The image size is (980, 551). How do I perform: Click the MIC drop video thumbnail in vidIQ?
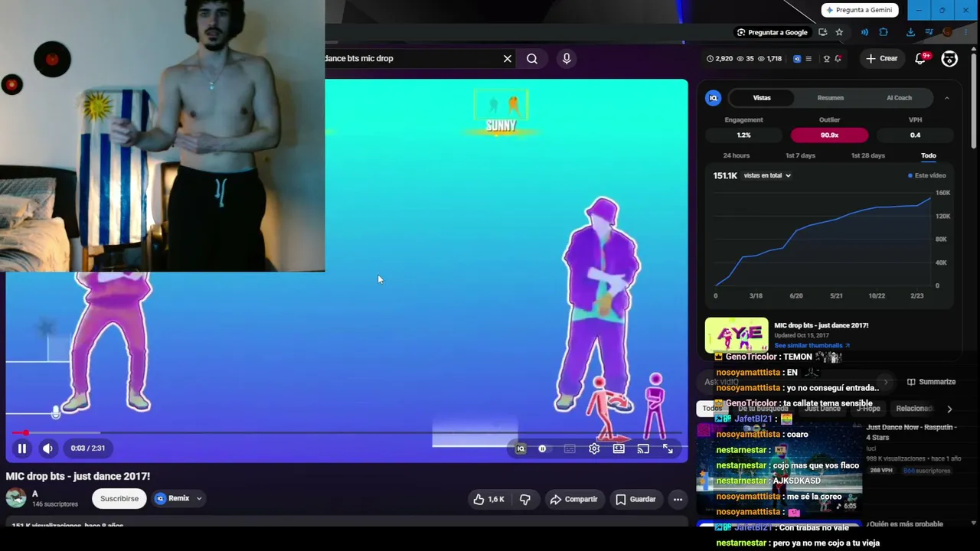tap(737, 335)
